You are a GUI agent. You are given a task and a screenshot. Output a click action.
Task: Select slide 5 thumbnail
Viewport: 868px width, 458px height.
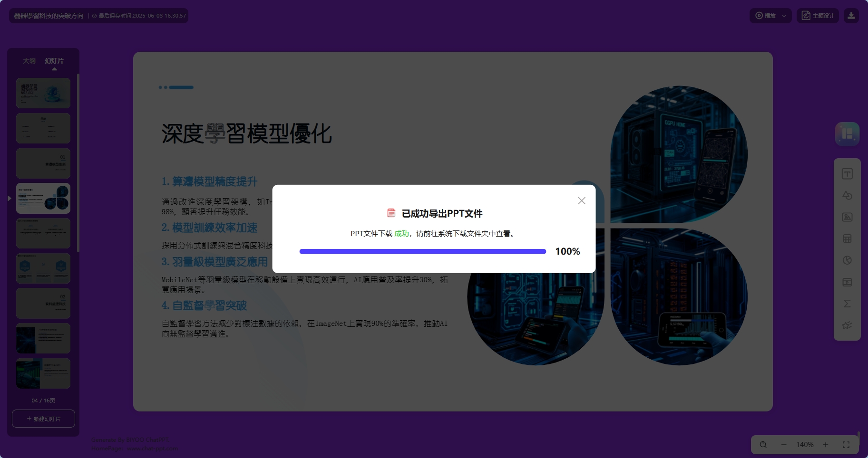pyautogui.click(x=43, y=233)
